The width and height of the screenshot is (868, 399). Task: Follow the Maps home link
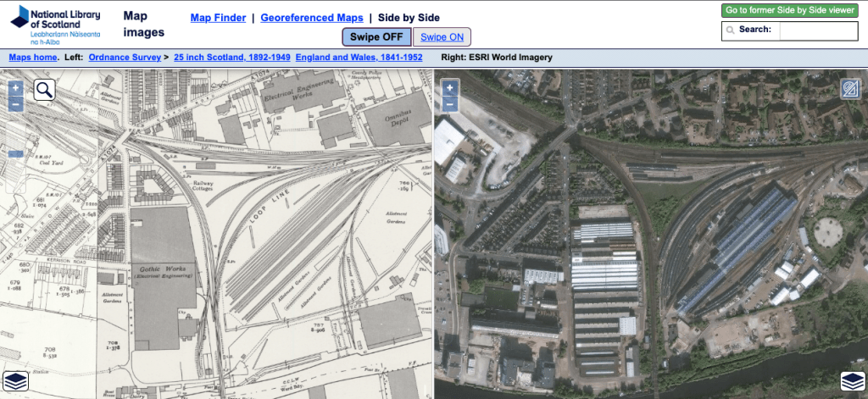point(33,58)
